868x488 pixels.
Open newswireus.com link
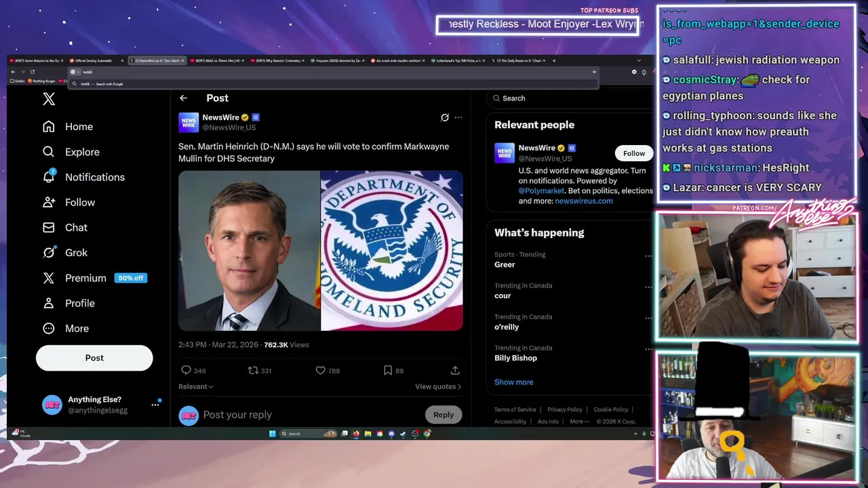584,201
